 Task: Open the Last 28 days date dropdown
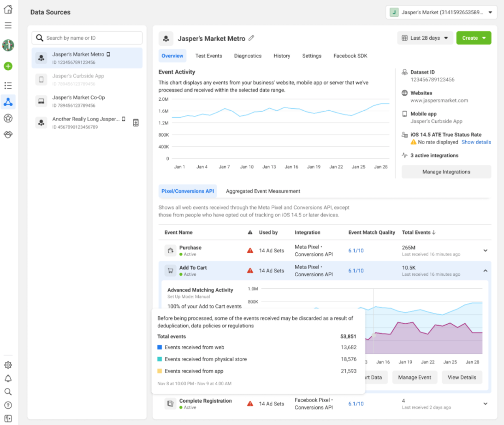pyautogui.click(x=425, y=38)
